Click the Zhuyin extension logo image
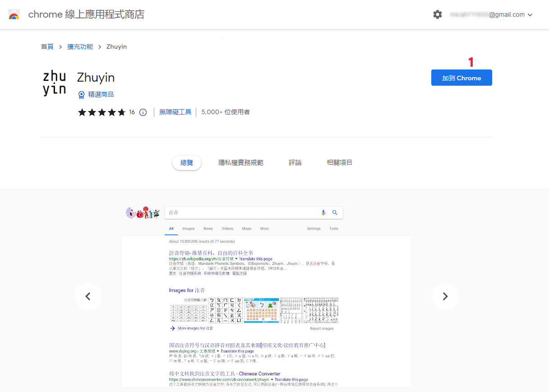This screenshot has height=392, width=549. 55,83
